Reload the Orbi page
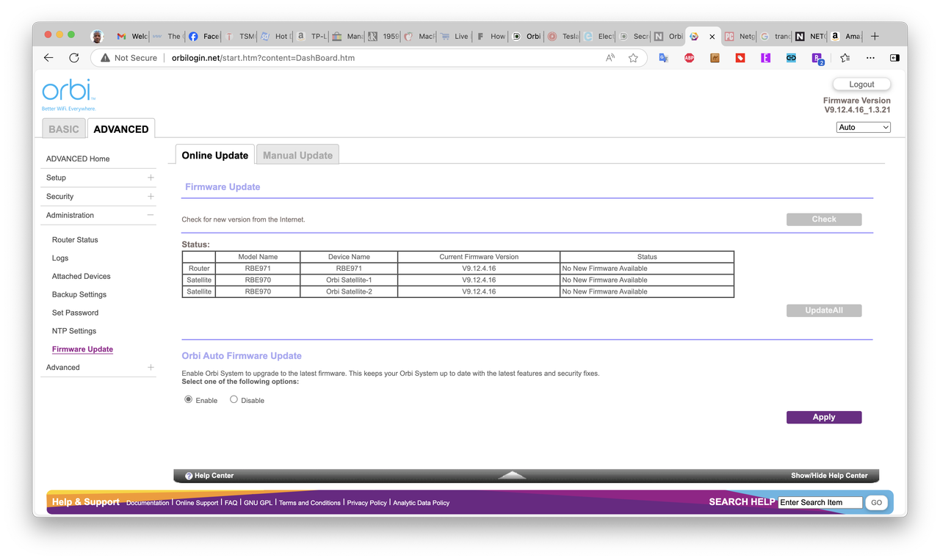940x560 pixels. pyautogui.click(x=73, y=58)
